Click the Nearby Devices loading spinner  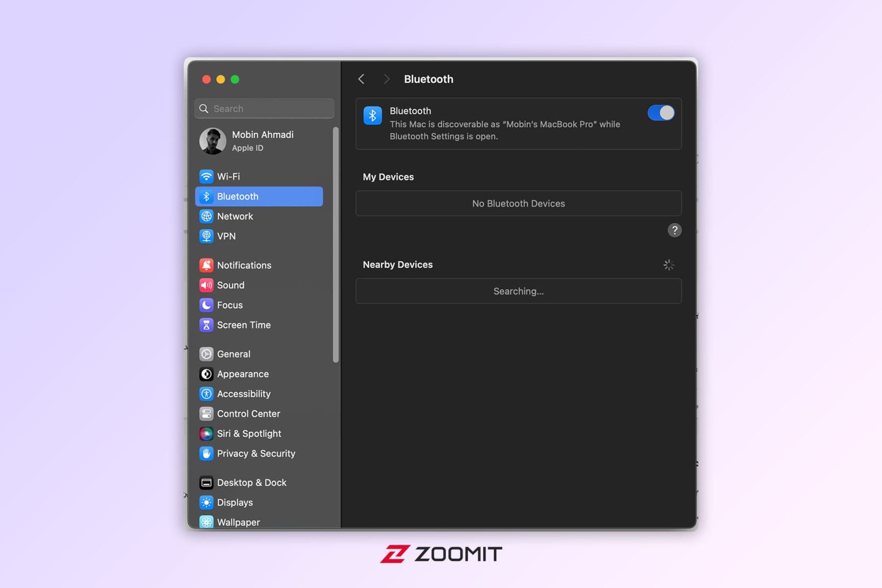[669, 265]
